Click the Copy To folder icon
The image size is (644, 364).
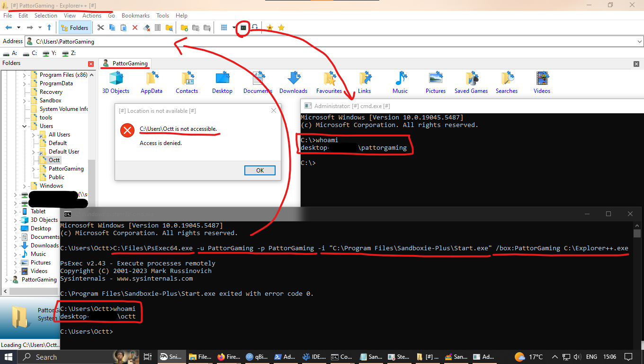(196, 28)
